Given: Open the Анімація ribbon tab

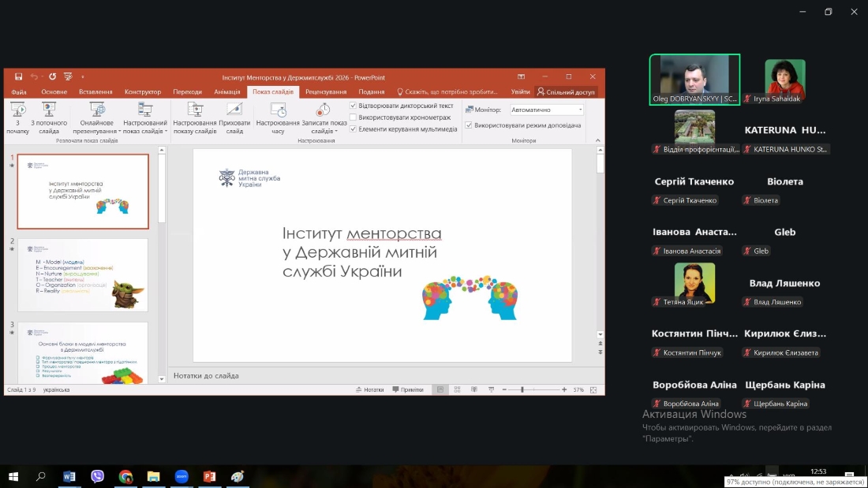Looking at the screenshot, I should coord(226,92).
